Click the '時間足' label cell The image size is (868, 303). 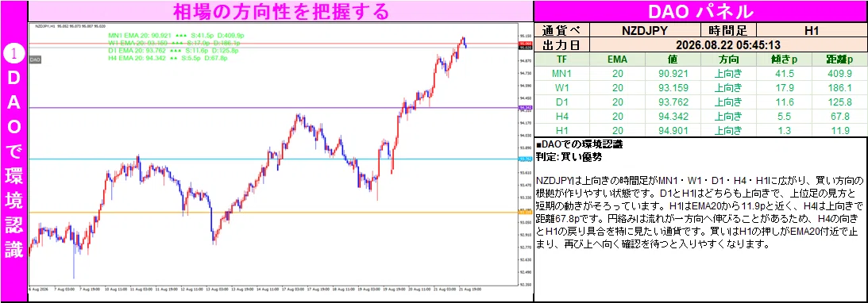pyautogui.click(x=728, y=30)
